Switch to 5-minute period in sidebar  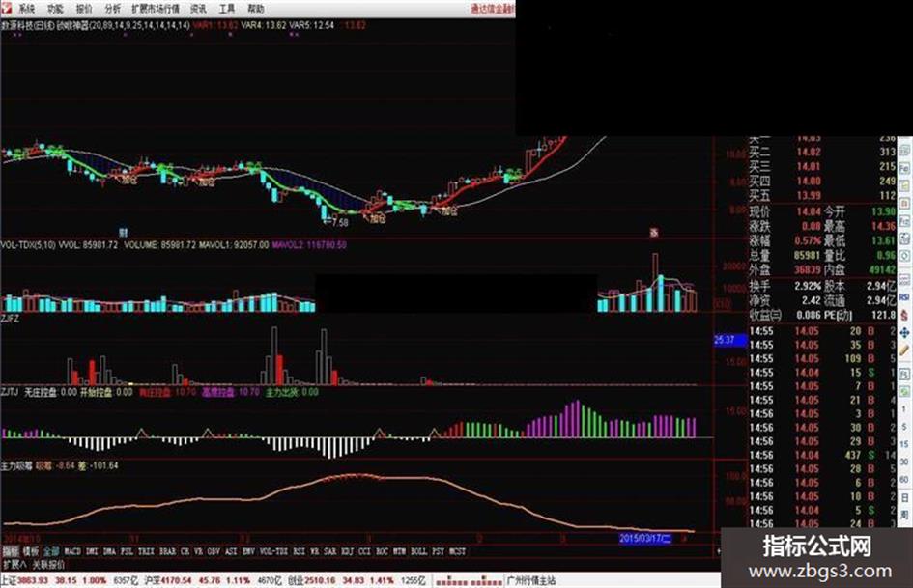click(x=905, y=428)
